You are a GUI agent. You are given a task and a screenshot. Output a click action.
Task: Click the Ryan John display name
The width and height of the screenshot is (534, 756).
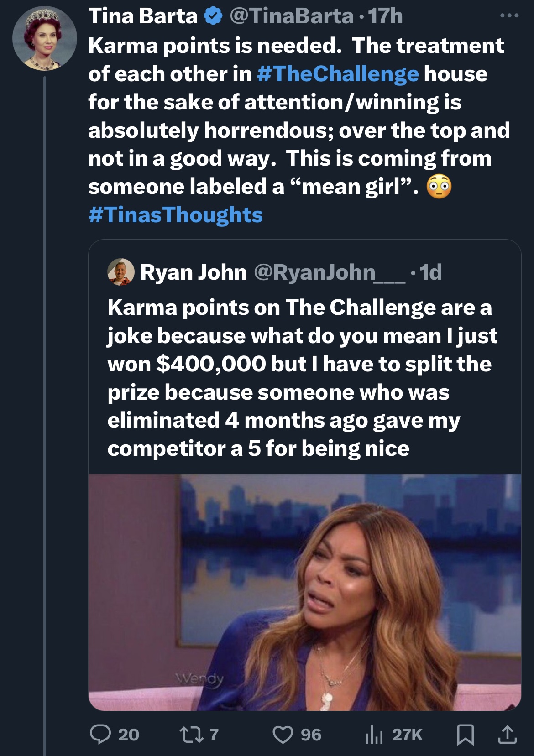pos(194,272)
